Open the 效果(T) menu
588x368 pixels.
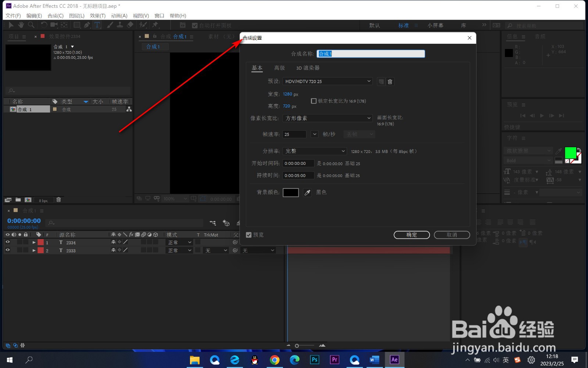[x=98, y=15]
